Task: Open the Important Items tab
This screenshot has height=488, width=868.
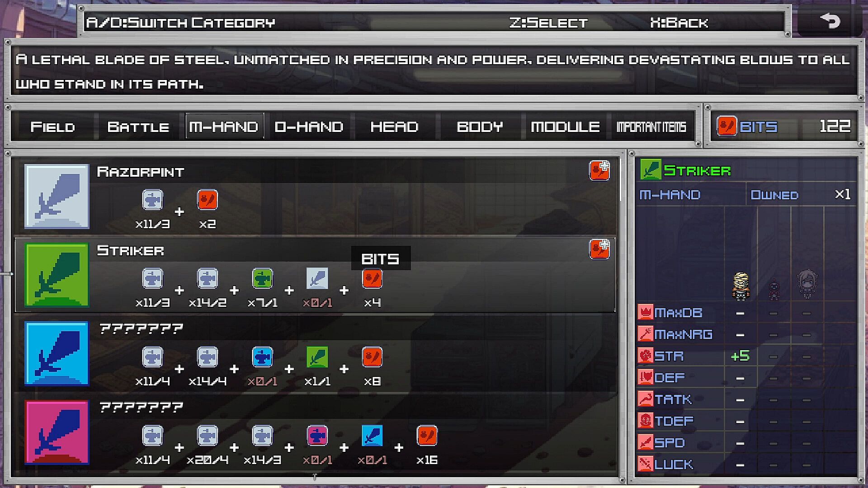Action: tap(651, 127)
